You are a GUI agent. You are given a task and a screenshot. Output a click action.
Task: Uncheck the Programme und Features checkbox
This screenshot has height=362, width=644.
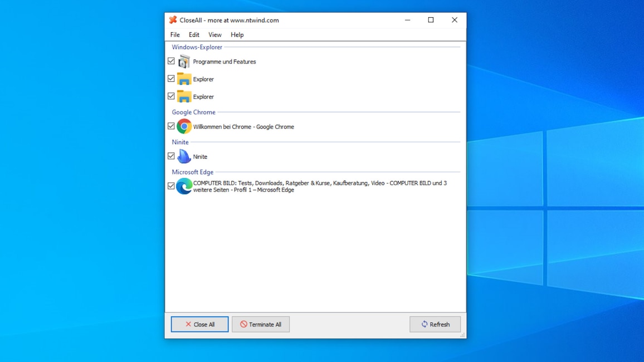point(171,61)
